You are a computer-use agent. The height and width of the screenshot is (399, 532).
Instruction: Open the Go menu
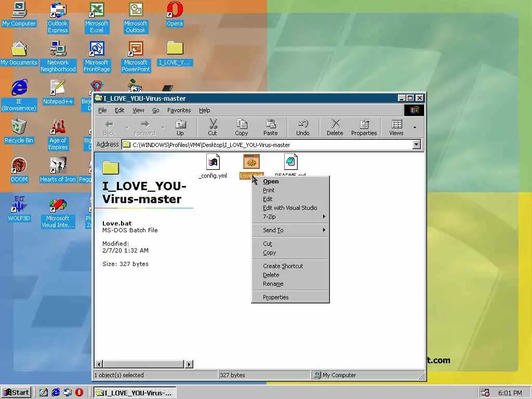156,110
